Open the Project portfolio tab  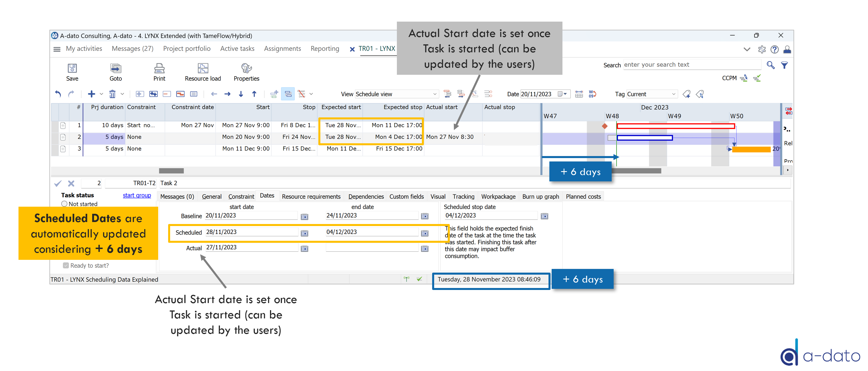[187, 49]
